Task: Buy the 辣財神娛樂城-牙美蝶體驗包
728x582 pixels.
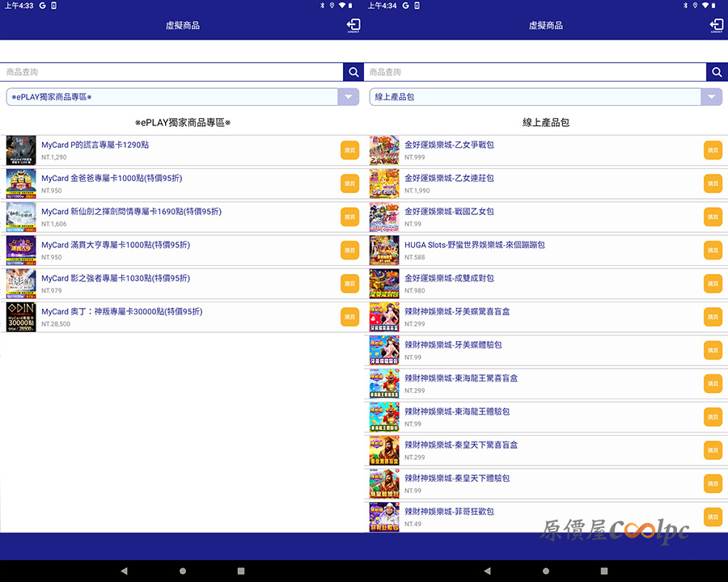Action: pyautogui.click(x=713, y=350)
